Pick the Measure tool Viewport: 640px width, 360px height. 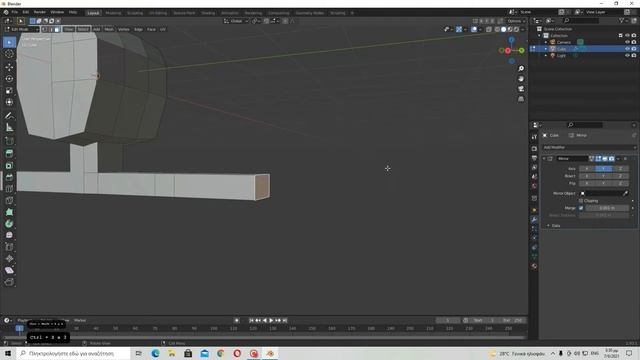(x=9, y=128)
